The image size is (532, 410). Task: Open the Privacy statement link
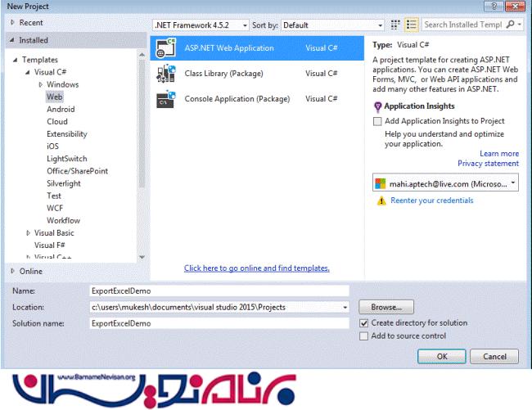tap(488, 164)
